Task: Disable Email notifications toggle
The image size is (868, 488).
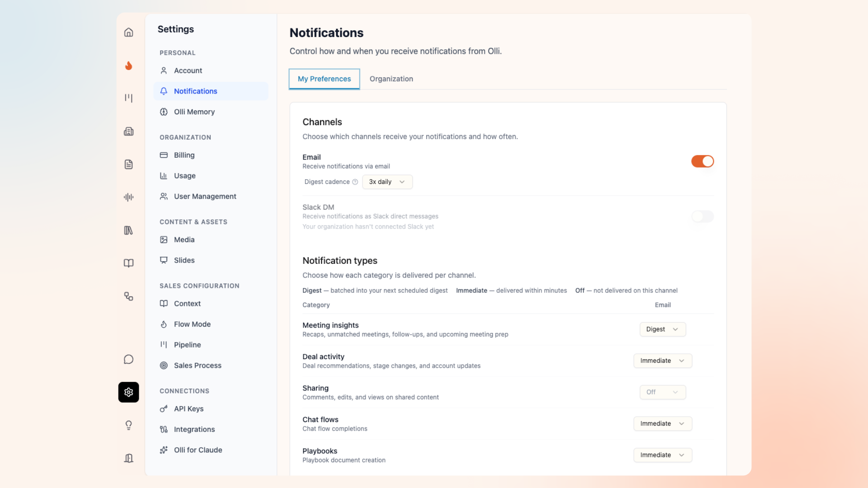Action: coord(702,161)
